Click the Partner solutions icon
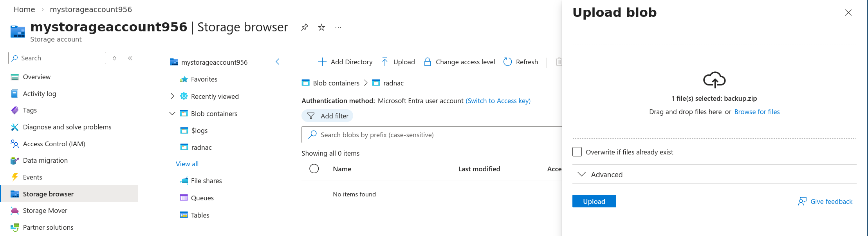The width and height of the screenshot is (868, 236). point(14,227)
